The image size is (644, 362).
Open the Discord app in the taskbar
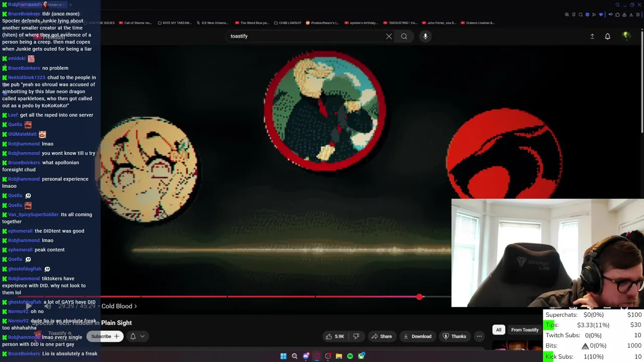point(306,356)
